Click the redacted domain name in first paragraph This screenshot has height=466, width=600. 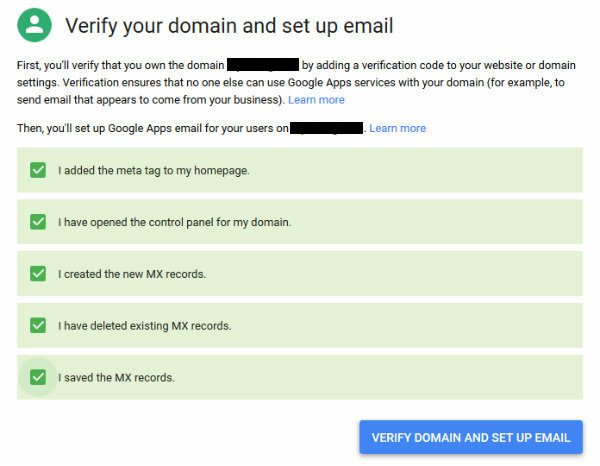click(263, 65)
